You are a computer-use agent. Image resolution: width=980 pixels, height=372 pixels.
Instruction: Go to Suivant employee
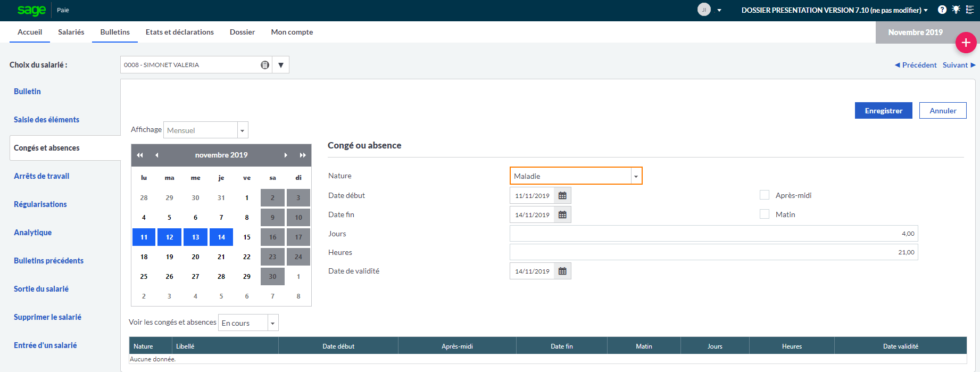(959, 65)
